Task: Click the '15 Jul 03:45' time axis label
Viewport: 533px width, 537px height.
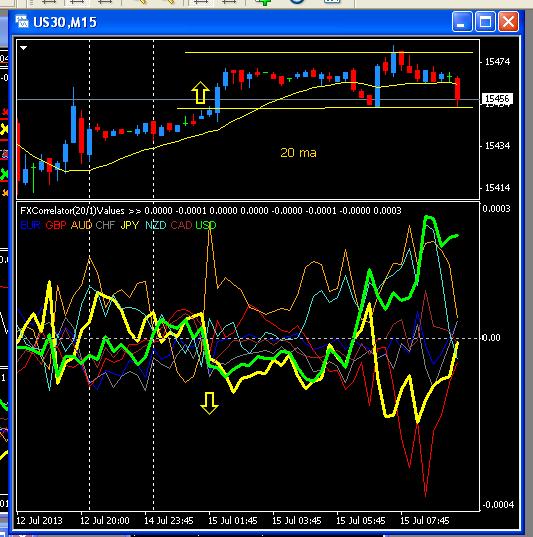Action: click(297, 521)
